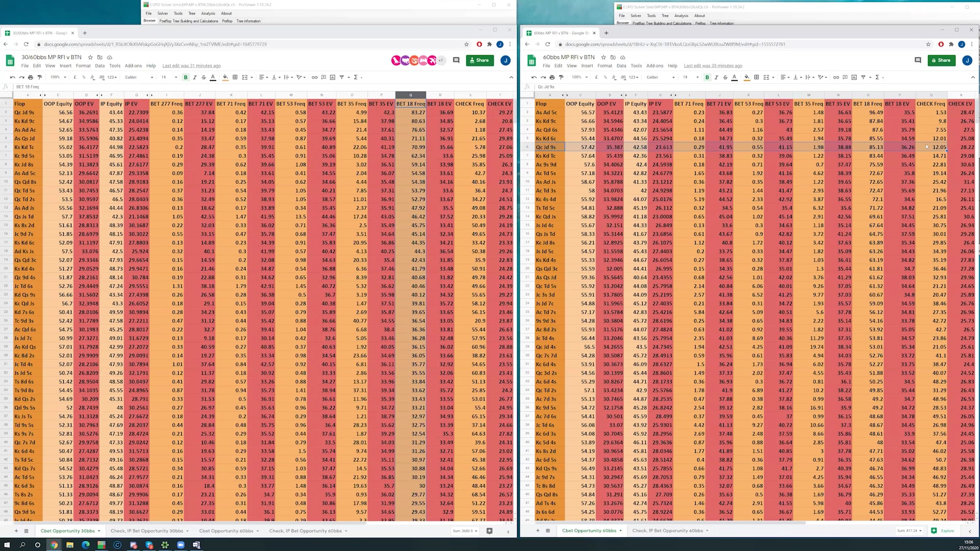980x551 pixels.
Task: Click the undo icon in left spreadsheet
Action: coord(12,78)
